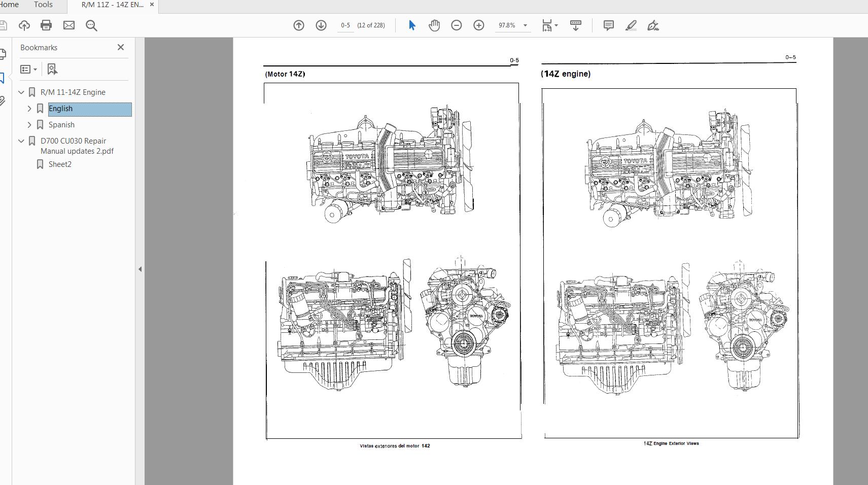Choose the selection arrow tool

[x=412, y=25]
